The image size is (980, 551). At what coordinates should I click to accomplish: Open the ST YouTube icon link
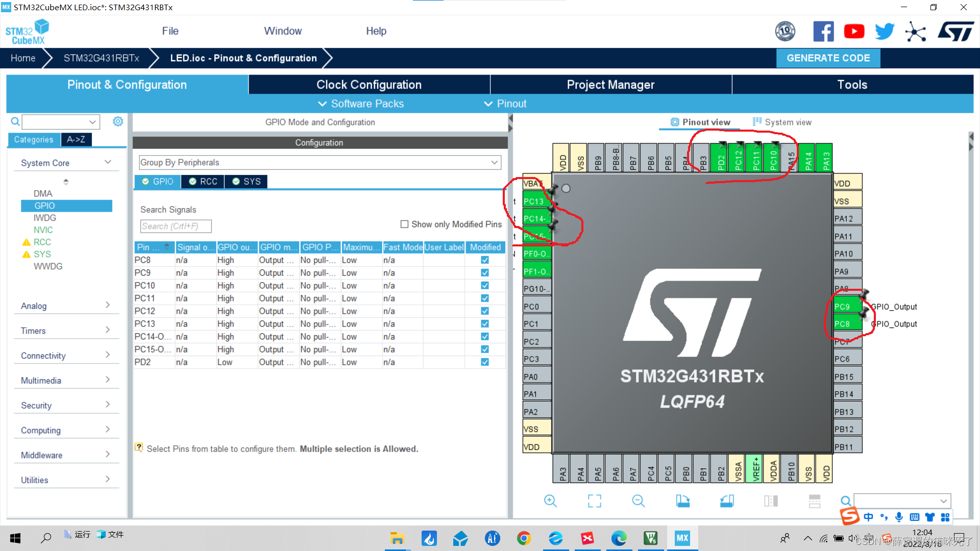click(854, 32)
